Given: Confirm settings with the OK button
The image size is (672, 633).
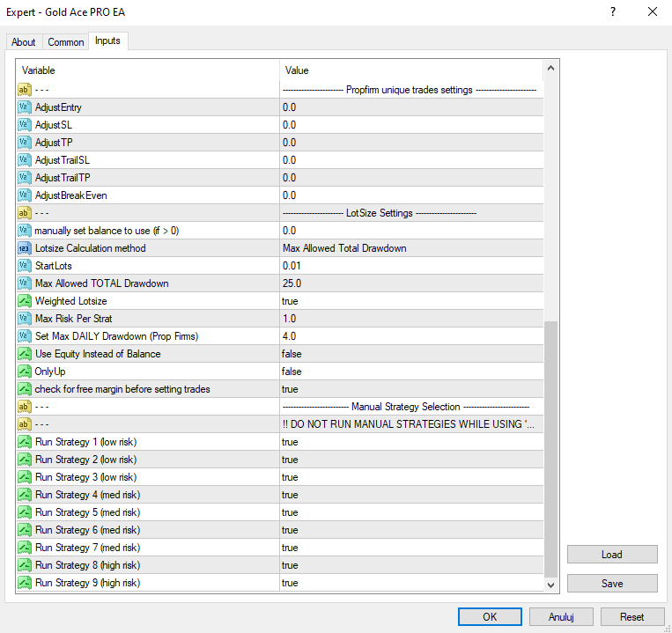Looking at the screenshot, I should 490,617.
